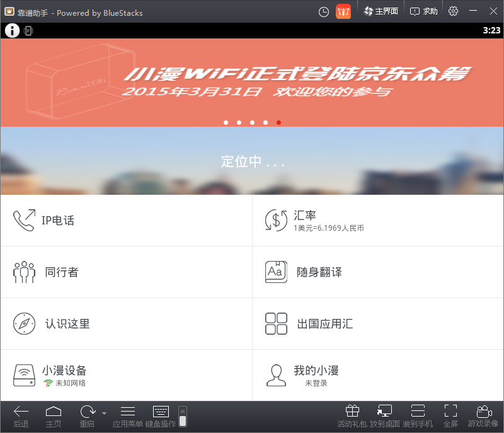Open the IP电话 phone feature
Screen dimensions: 504x433
(x=126, y=221)
